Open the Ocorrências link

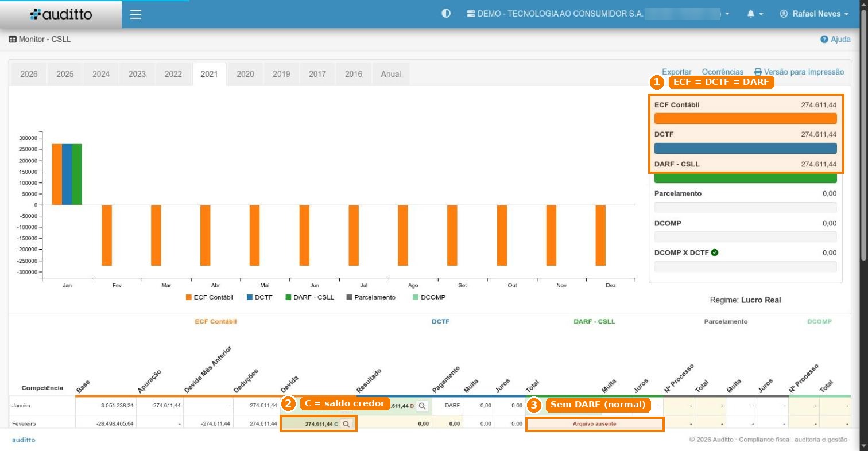coord(722,72)
